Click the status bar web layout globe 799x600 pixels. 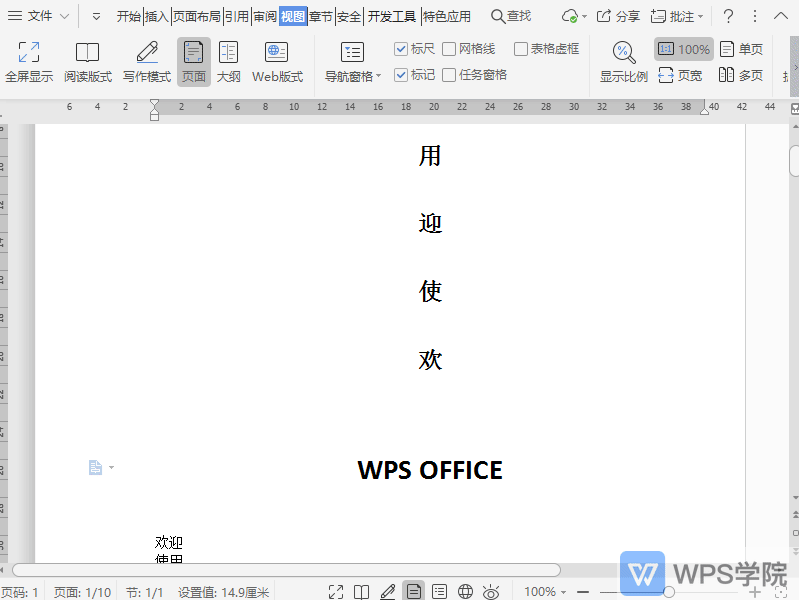point(465,592)
